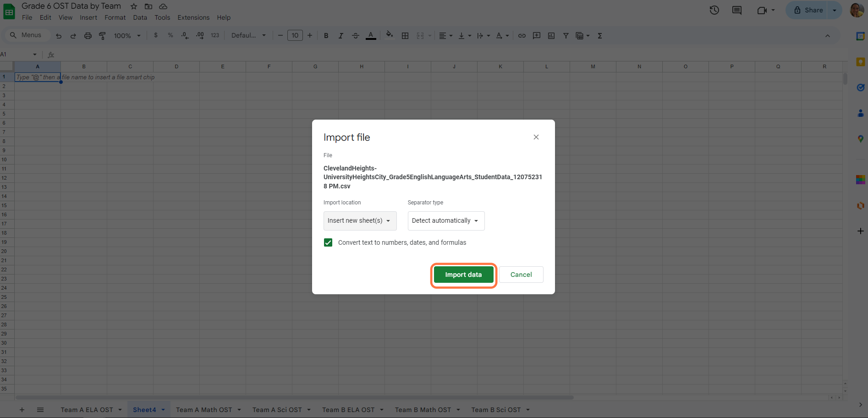
Task: Click the cloud document status icon
Action: click(x=163, y=6)
